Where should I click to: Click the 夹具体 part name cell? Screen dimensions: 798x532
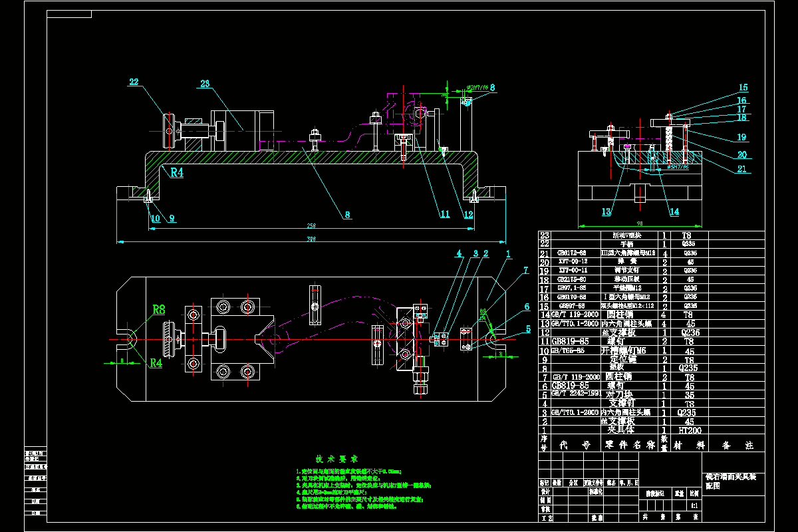(x=621, y=430)
